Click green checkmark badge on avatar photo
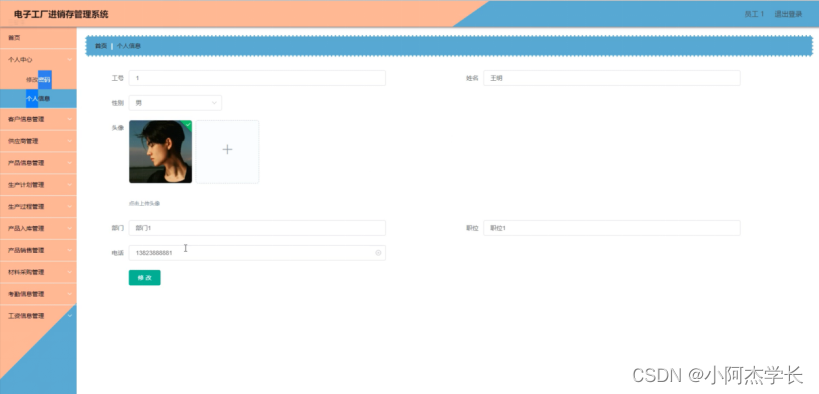Viewport: 819px width, 394px height. [x=188, y=124]
